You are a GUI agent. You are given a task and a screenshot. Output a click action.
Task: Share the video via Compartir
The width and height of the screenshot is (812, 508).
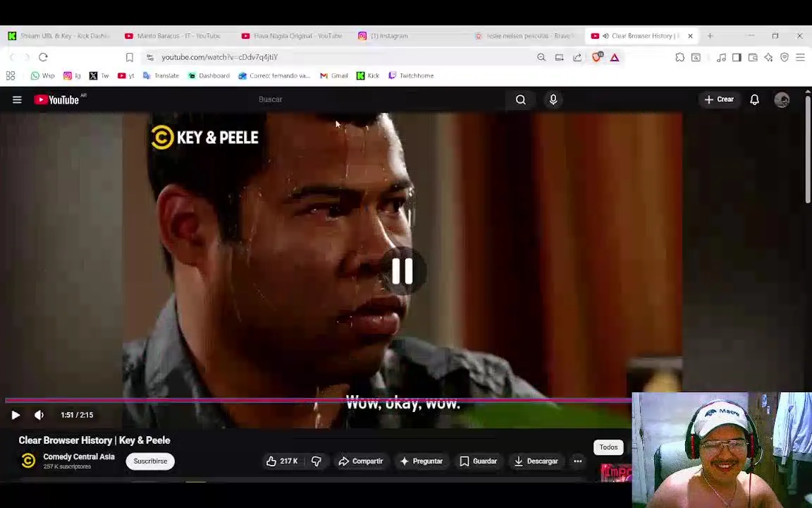click(x=360, y=461)
